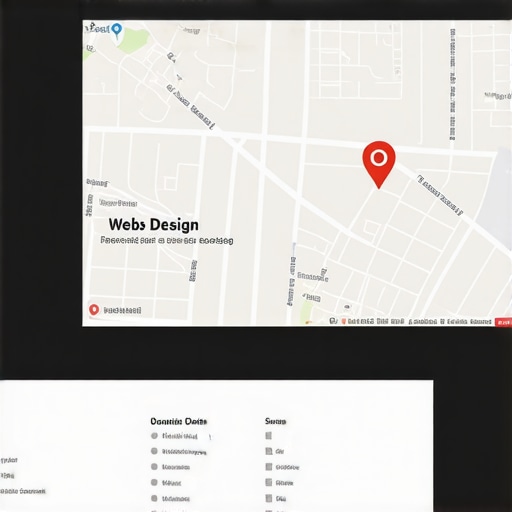The image size is (512, 512).
Task: Click the small red pin in map corner
Action: pos(94,310)
